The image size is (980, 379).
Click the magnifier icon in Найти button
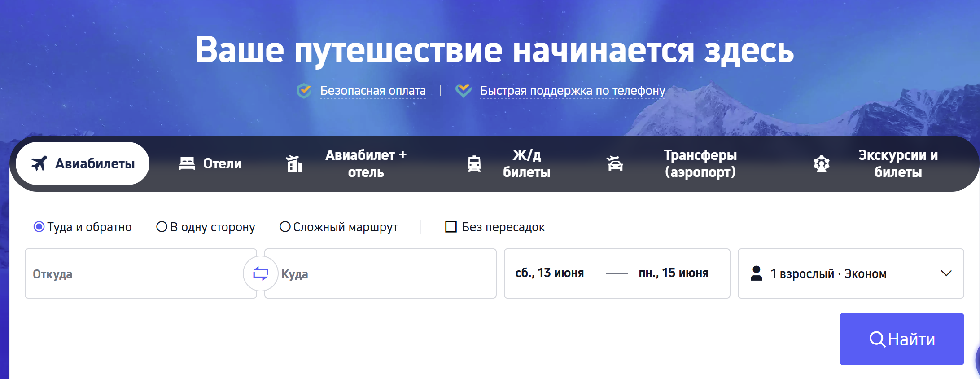click(877, 339)
